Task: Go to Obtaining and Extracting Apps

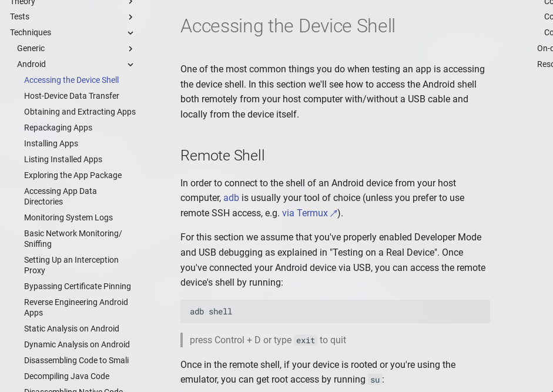Action: [x=80, y=112]
